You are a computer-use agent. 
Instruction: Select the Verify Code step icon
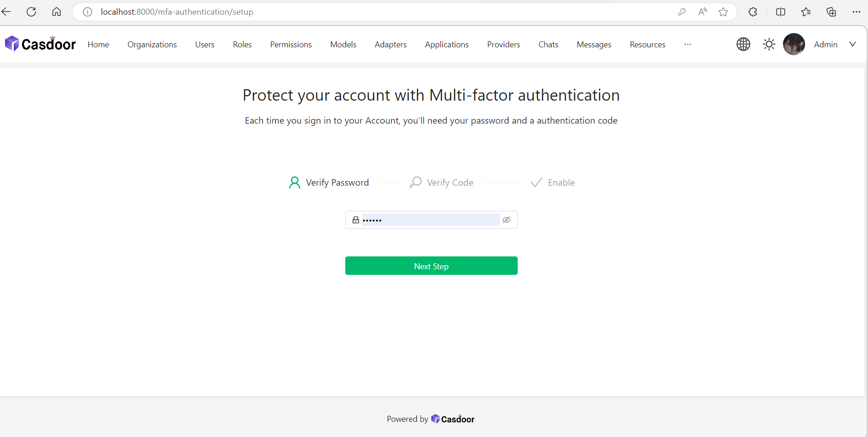[x=415, y=182]
